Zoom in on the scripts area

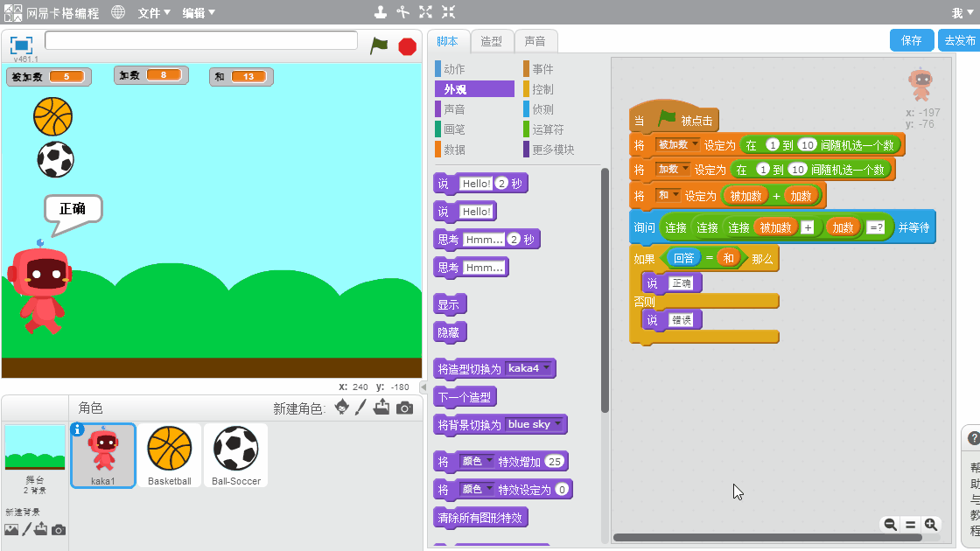coord(931,524)
